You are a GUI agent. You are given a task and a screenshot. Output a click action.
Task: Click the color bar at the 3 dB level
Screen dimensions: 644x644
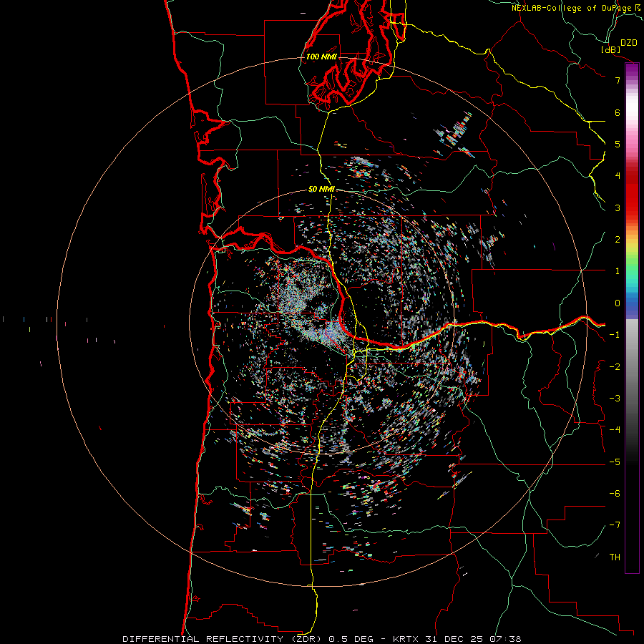(632, 208)
